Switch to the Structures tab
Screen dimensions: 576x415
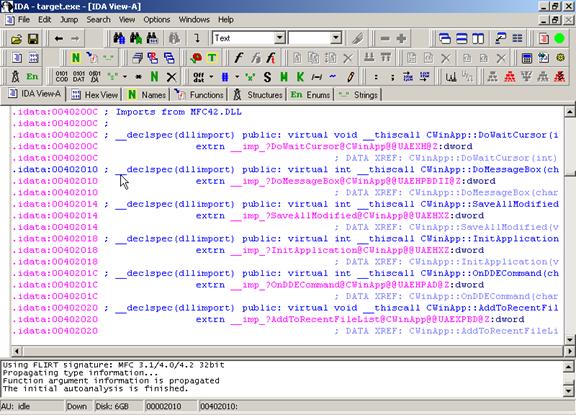click(x=258, y=95)
